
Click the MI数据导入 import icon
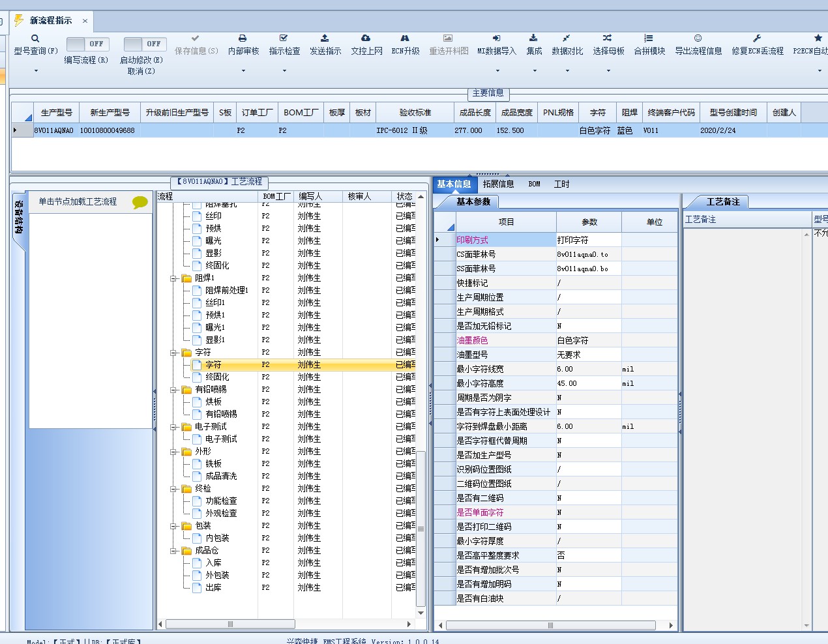tap(497, 38)
